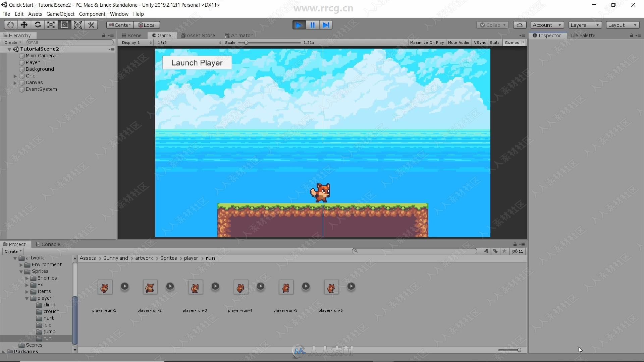The height and width of the screenshot is (362, 644).
Task: Select the Move tool
Action: point(24,25)
